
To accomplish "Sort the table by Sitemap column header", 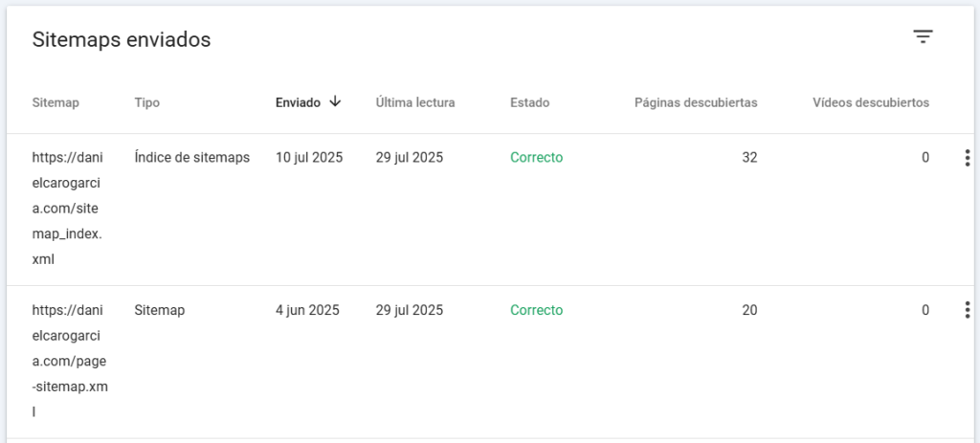I will tap(56, 102).
